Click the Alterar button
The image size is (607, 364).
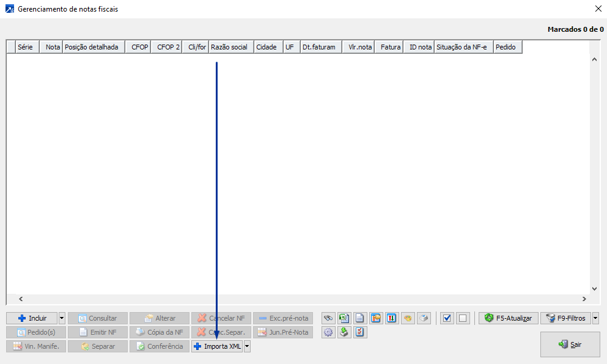(160, 318)
